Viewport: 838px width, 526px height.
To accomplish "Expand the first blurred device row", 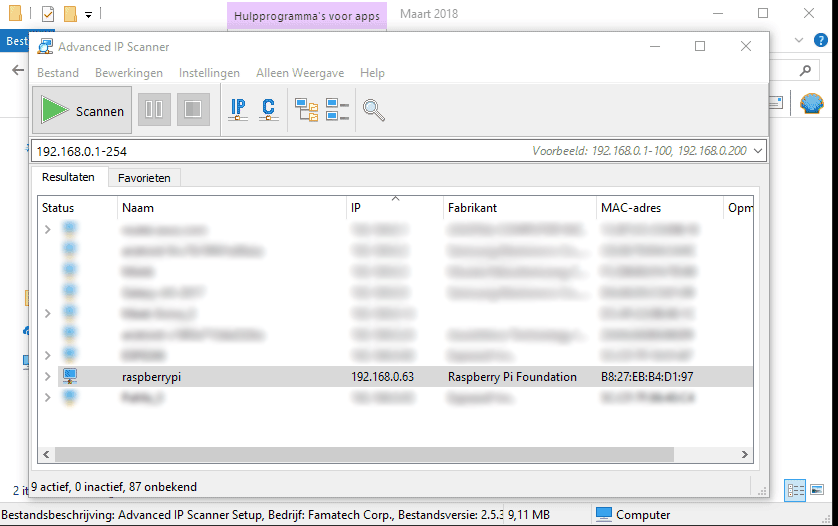I will tap(48, 229).
